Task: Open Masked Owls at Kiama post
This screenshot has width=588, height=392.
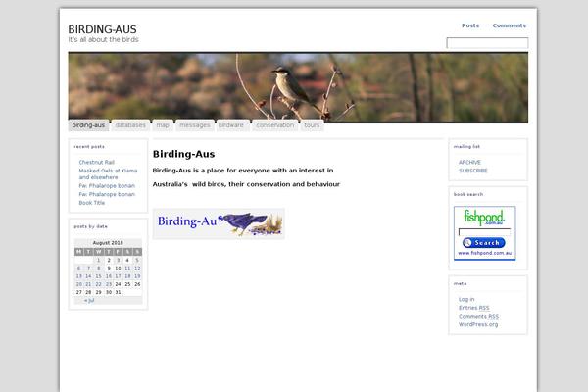Action: click(x=108, y=173)
